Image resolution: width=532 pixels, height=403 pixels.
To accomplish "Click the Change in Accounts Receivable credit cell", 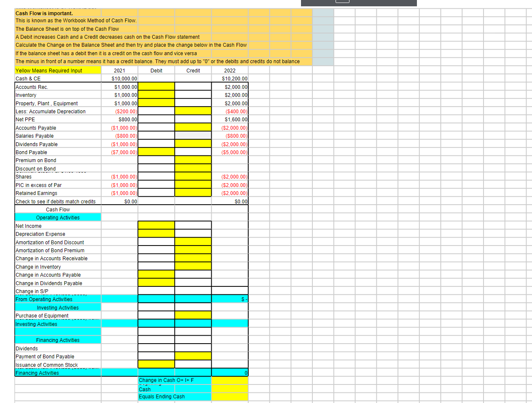I will coord(193,258).
